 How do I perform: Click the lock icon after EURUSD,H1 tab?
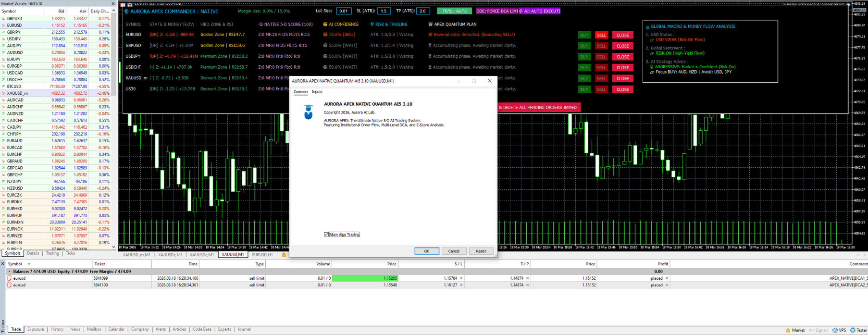click(x=284, y=255)
